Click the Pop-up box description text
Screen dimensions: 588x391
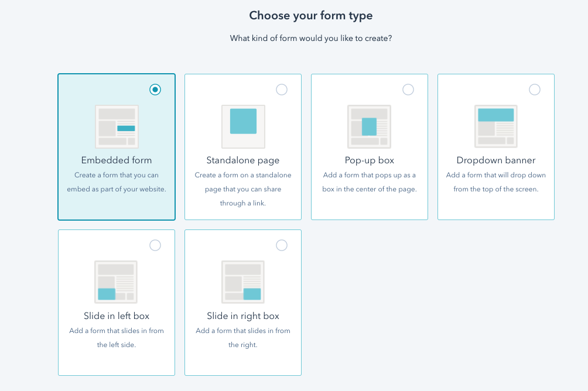pyautogui.click(x=370, y=182)
